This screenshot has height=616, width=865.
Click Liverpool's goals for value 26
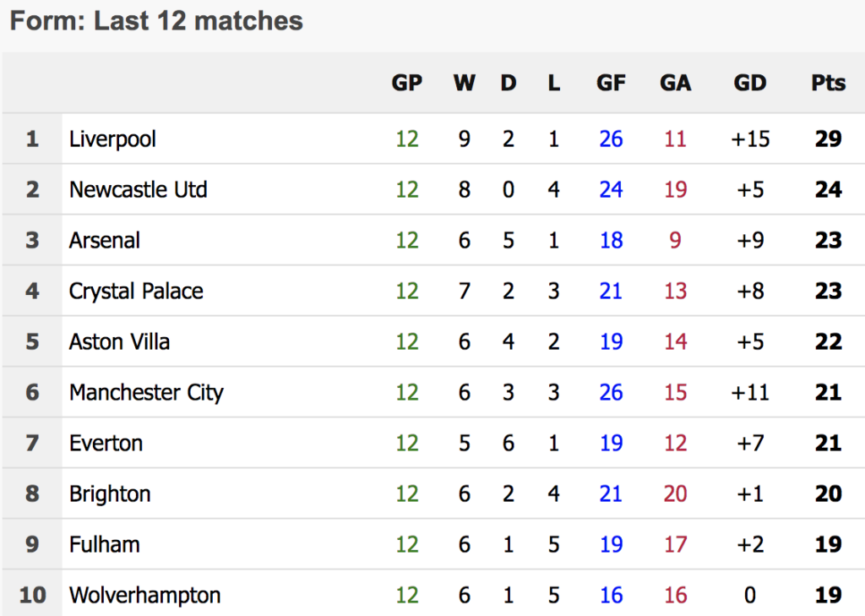click(611, 139)
